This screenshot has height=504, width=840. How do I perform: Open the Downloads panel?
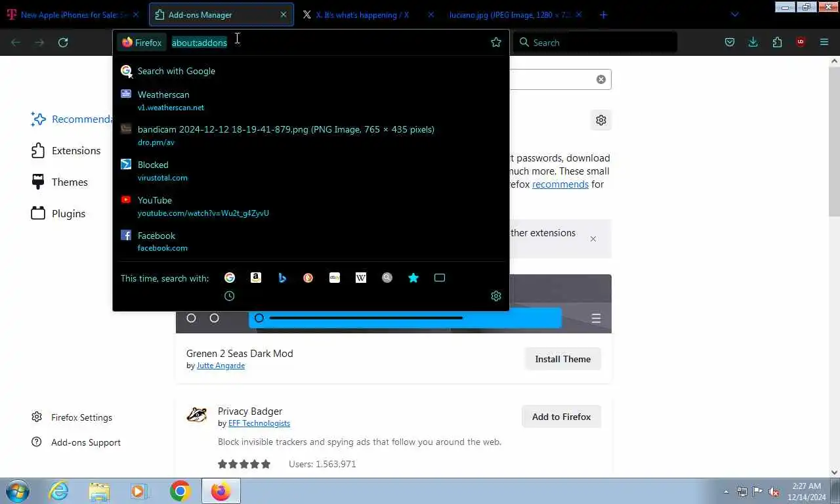[x=753, y=42]
